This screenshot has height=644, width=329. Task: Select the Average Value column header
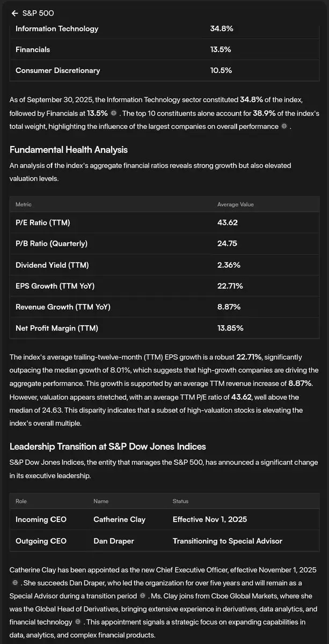[236, 204]
